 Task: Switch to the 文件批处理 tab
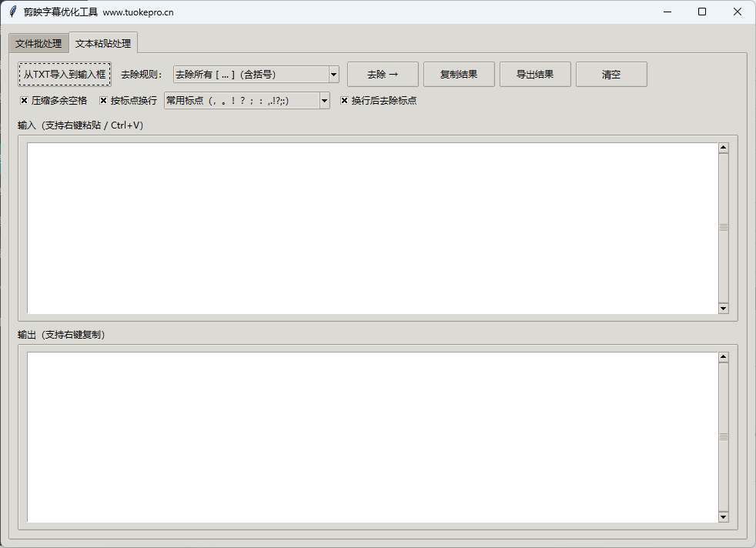tap(38, 44)
